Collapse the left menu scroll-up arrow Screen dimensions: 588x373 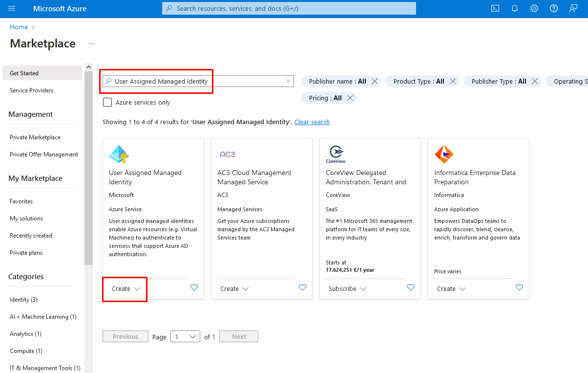(x=88, y=66)
